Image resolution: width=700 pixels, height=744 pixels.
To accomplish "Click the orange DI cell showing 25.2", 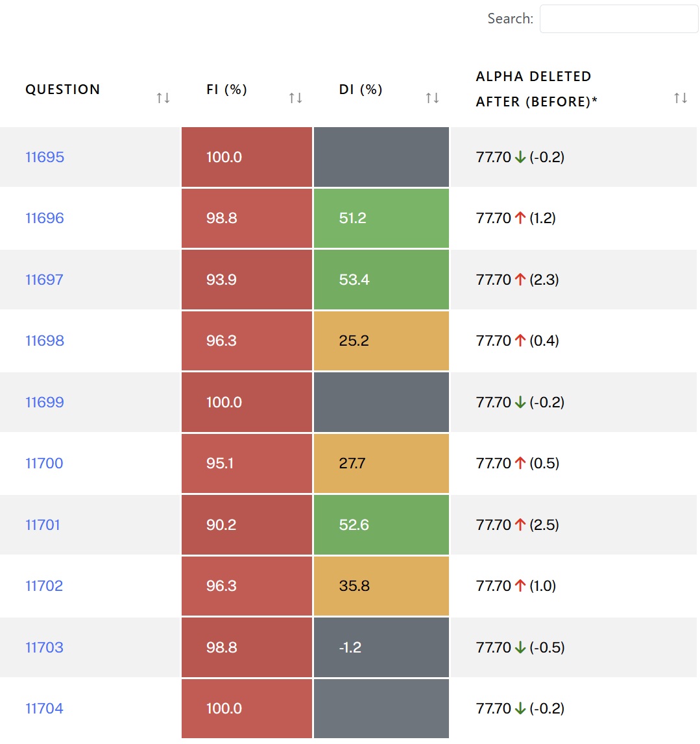I will pos(381,341).
